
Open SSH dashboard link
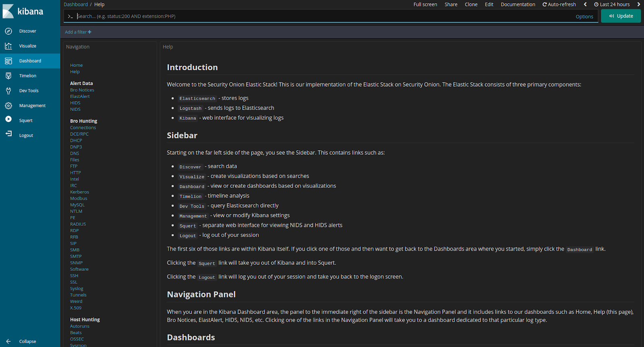pyautogui.click(x=74, y=276)
